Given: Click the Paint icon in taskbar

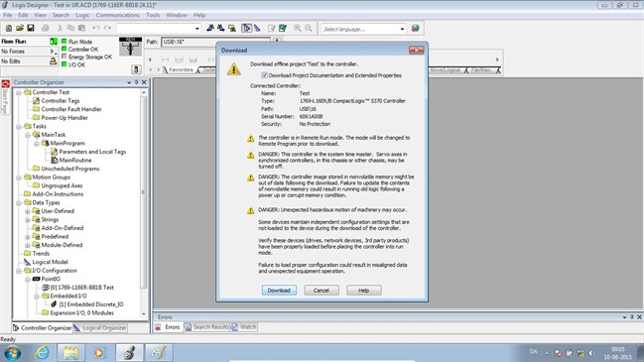Looking at the screenshot, I should tap(159, 352).
